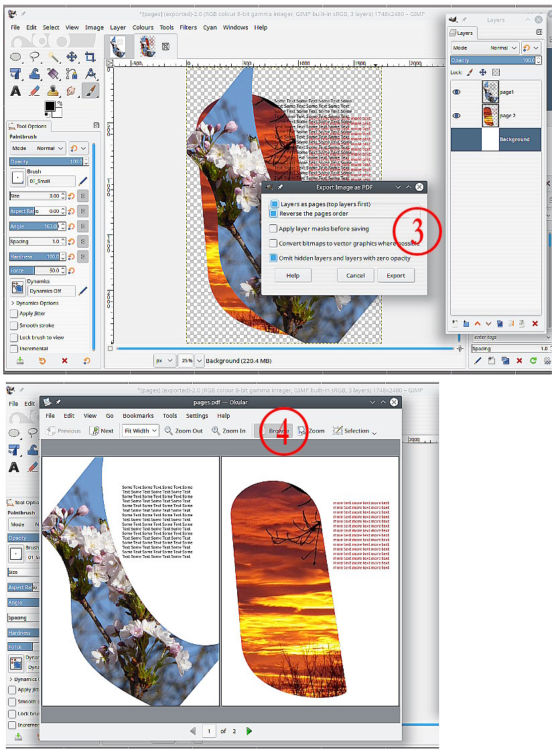Image resolution: width=552 pixels, height=756 pixels.
Task: Select the Paths tool
Action: [72, 74]
